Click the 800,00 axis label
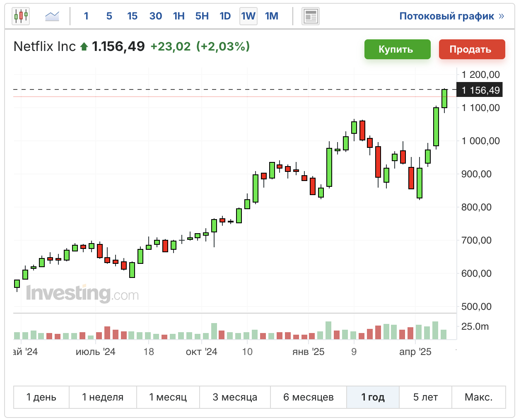The width and height of the screenshot is (521, 420). tap(476, 207)
